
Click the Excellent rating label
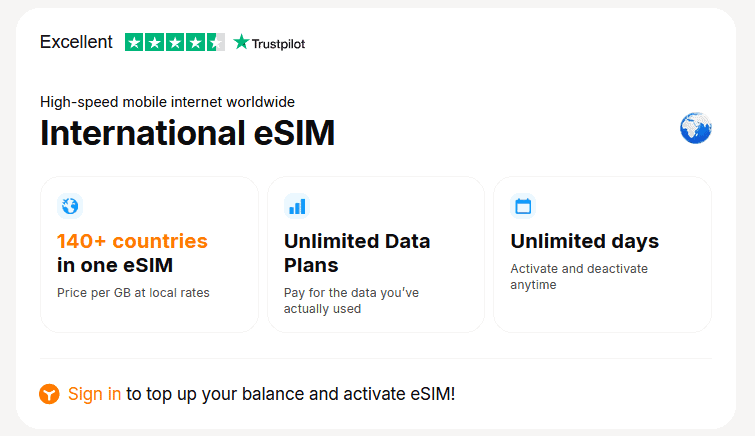click(76, 42)
